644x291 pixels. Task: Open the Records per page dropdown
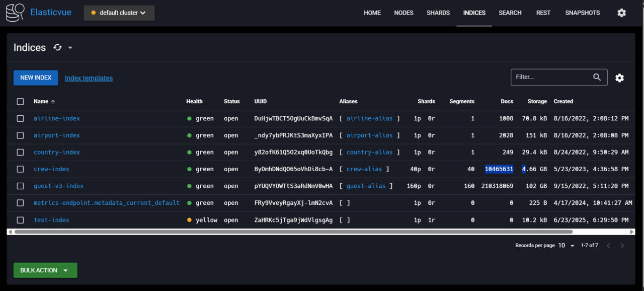click(x=566, y=246)
